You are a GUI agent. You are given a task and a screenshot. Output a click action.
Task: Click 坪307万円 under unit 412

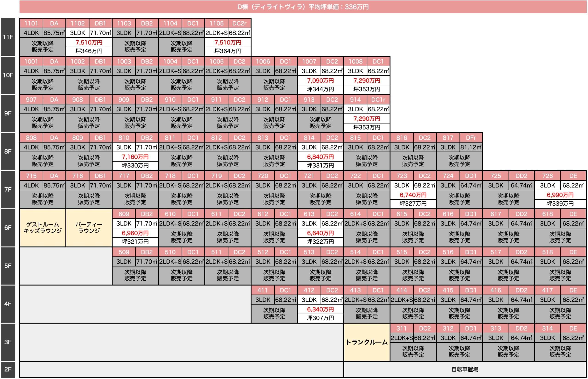coord(320,318)
